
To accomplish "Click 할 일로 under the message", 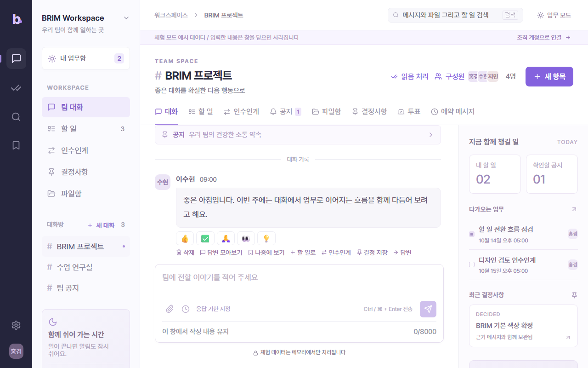I will [303, 253].
